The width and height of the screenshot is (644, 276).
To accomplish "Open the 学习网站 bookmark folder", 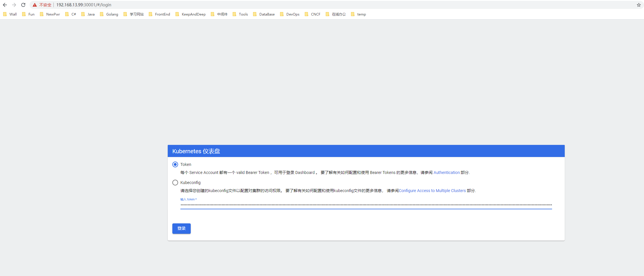I will click(x=133, y=14).
